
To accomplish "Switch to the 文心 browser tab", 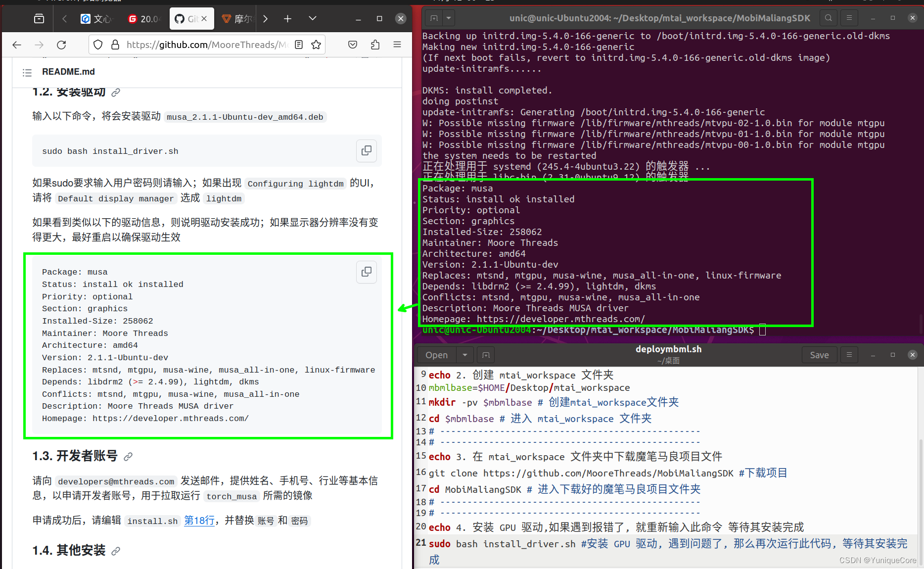I will (97, 19).
